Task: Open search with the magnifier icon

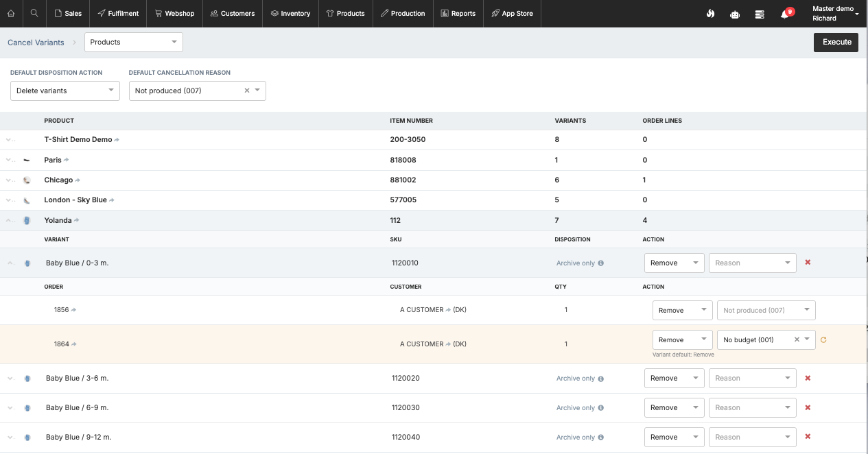Action: tap(34, 14)
